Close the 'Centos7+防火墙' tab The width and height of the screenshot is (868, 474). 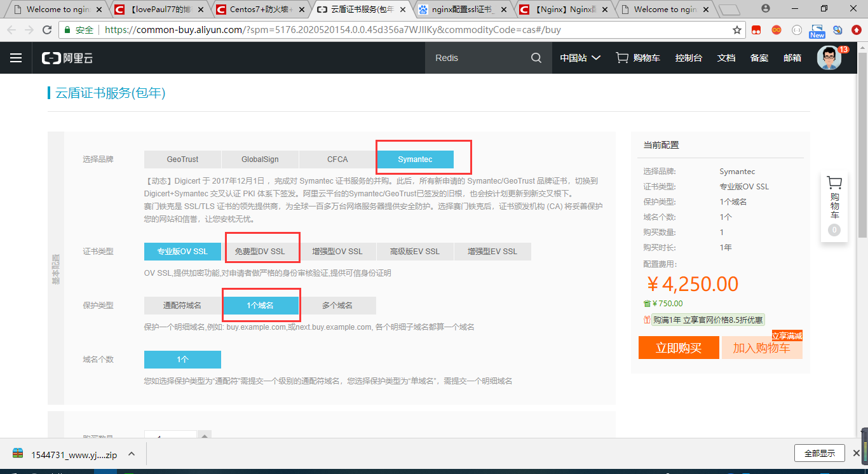click(x=302, y=10)
